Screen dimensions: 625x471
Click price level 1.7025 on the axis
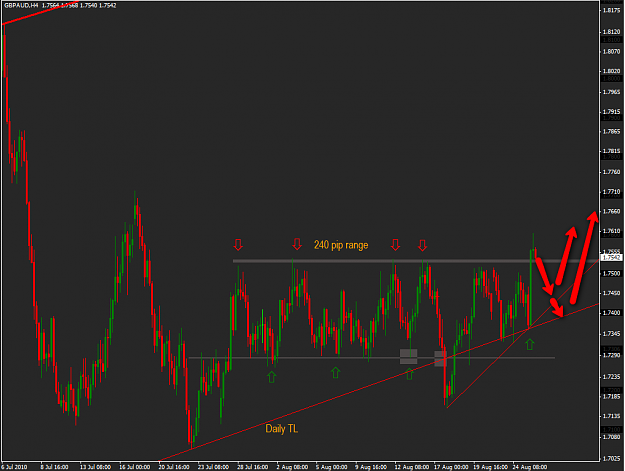pyautogui.click(x=611, y=459)
